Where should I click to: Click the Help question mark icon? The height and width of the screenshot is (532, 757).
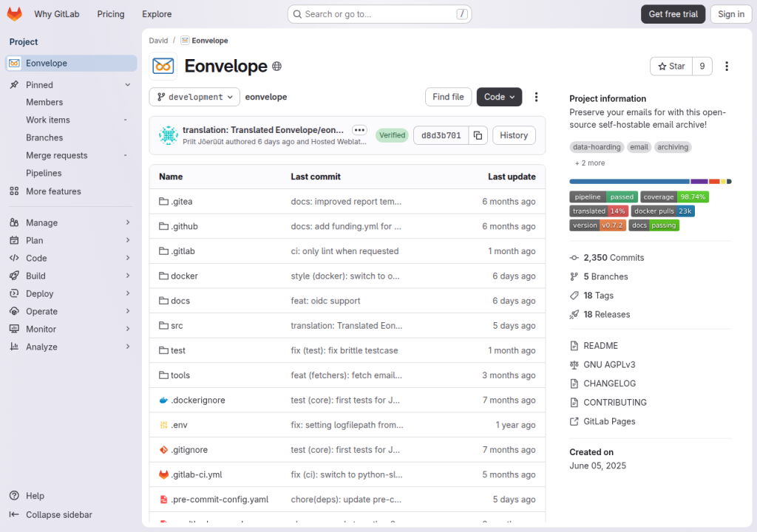(15, 495)
